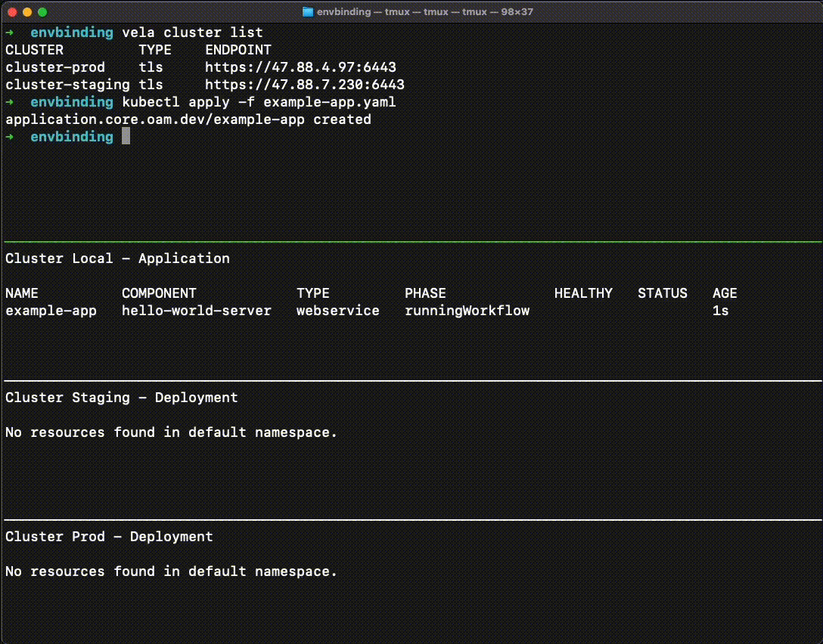The image size is (823, 644).
Task: Select the Cluster Staging — Deployment pane header
Action: coord(121,398)
